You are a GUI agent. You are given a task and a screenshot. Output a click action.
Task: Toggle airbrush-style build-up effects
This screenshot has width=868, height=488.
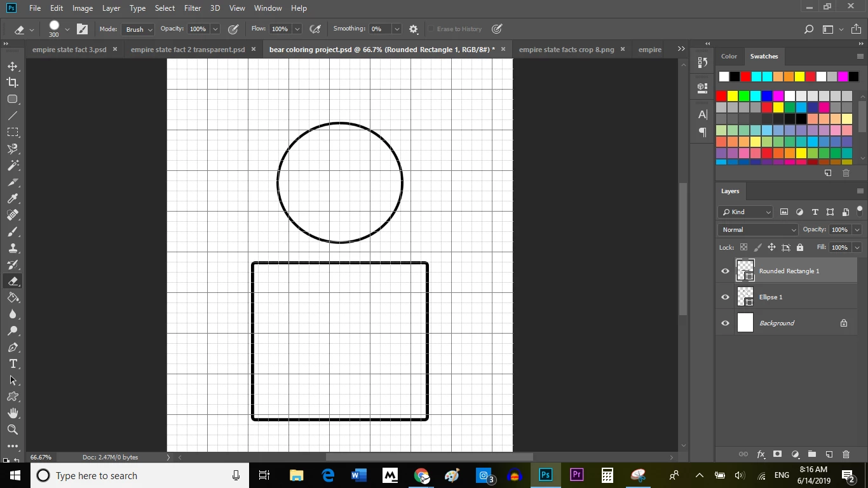(x=315, y=29)
